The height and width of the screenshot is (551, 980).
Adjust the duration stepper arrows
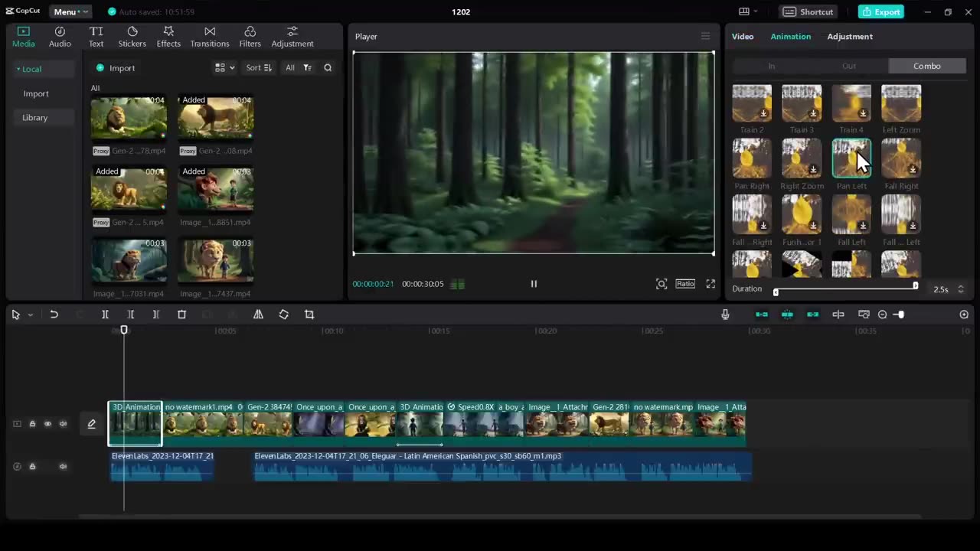click(x=961, y=289)
